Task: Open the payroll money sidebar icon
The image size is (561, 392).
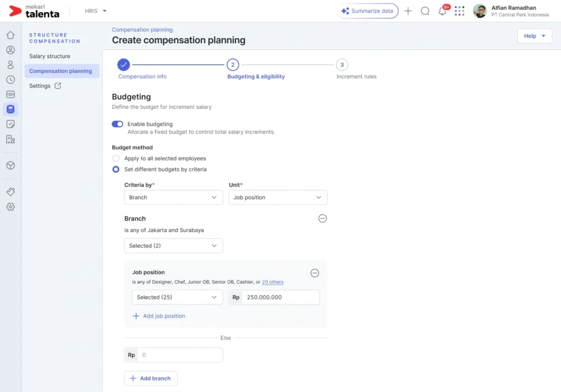Action: 10,94
